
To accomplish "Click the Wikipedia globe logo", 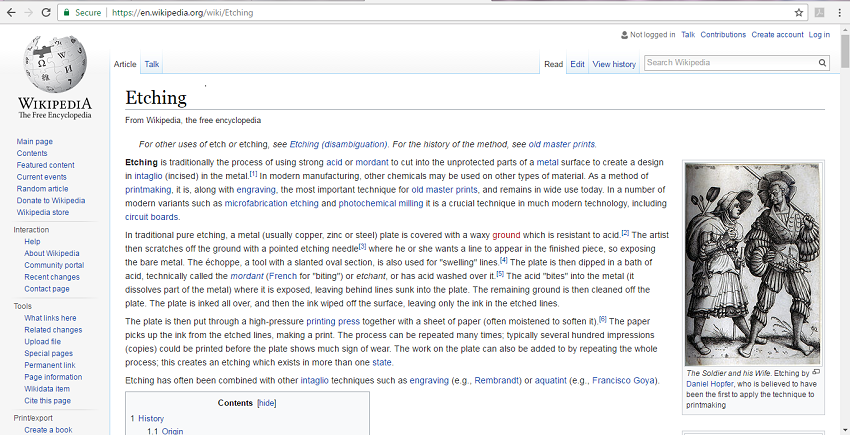I will point(55,64).
